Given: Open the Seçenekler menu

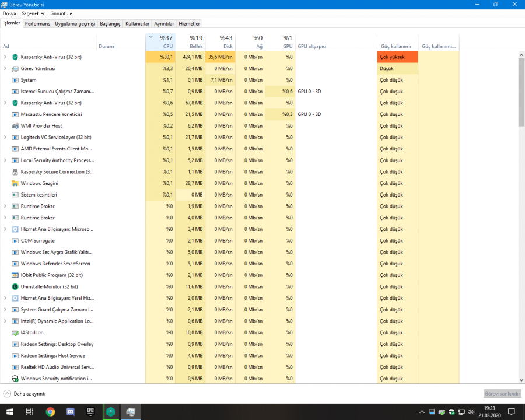Looking at the screenshot, I should [33, 13].
